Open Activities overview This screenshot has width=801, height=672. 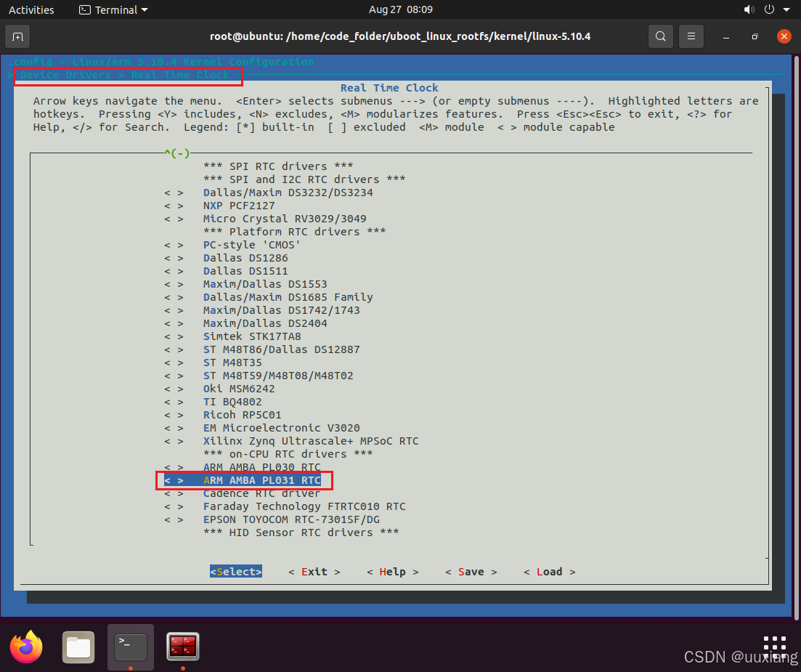click(31, 9)
